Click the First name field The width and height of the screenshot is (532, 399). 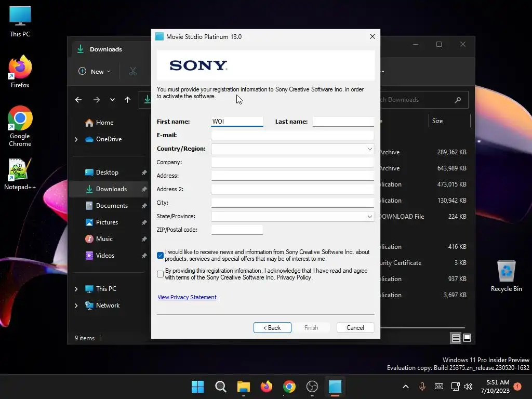click(237, 122)
